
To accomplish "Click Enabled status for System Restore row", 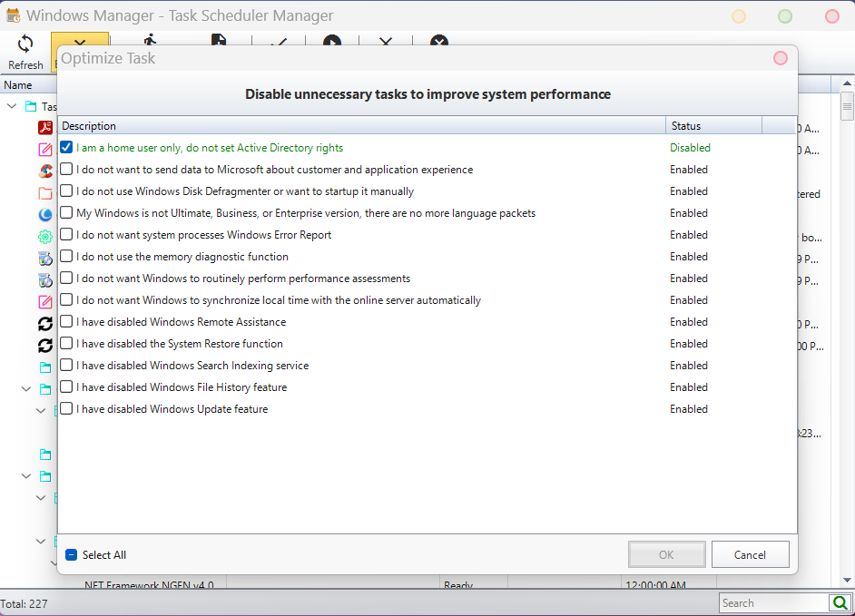I will (x=689, y=344).
